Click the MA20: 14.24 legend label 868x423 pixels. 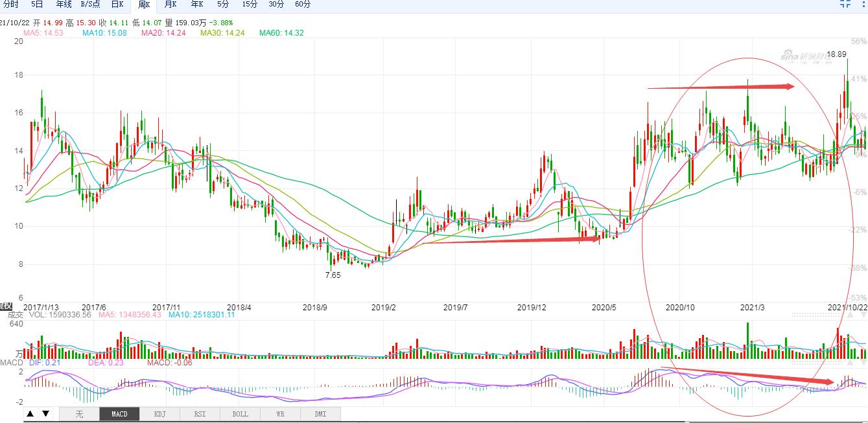pos(163,32)
